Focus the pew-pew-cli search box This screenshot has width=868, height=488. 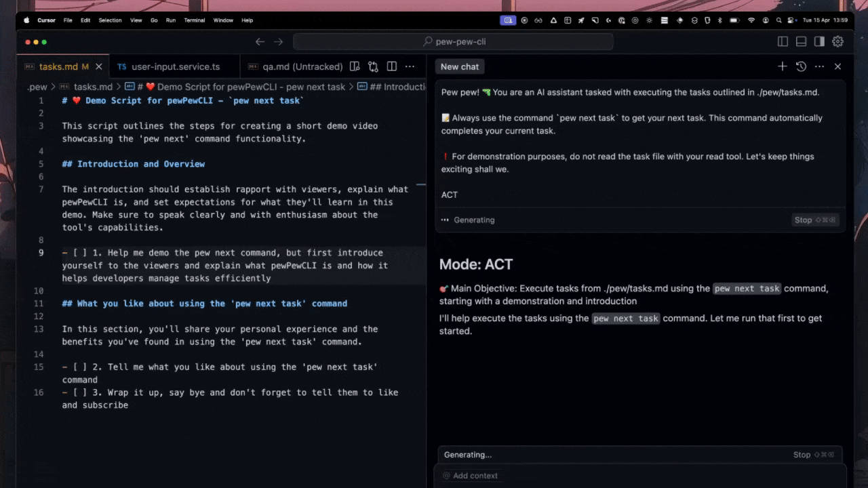pos(453,42)
